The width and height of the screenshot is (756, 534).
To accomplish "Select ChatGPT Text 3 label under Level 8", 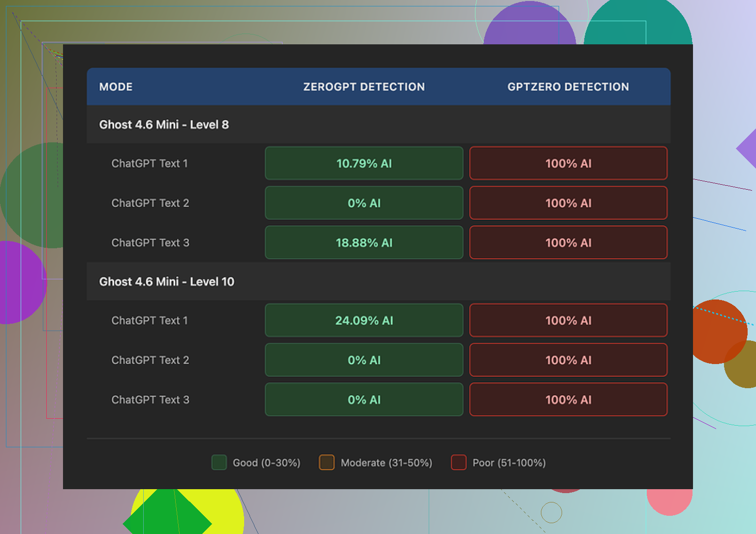I will point(150,243).
